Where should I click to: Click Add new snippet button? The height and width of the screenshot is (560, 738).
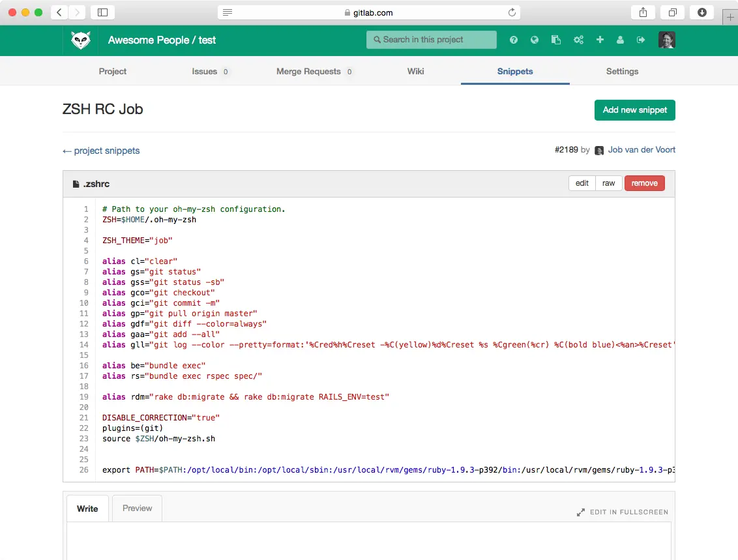tap(634, 110)
